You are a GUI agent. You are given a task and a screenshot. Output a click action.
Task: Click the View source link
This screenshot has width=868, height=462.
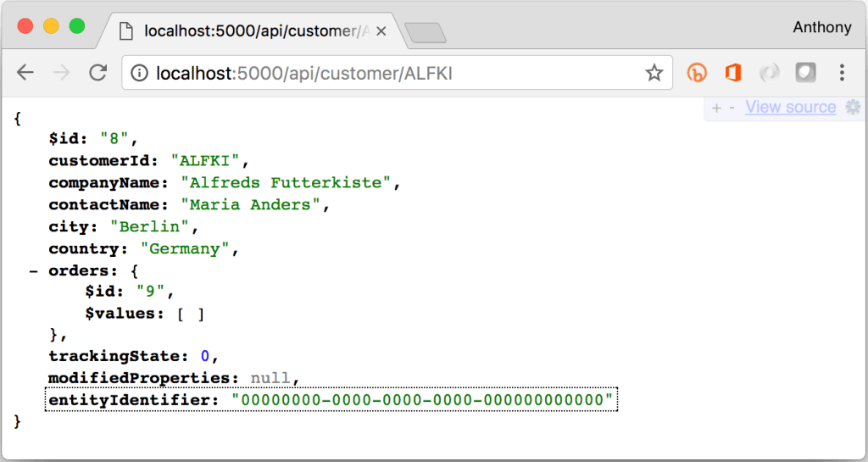[x=791, y=107]
